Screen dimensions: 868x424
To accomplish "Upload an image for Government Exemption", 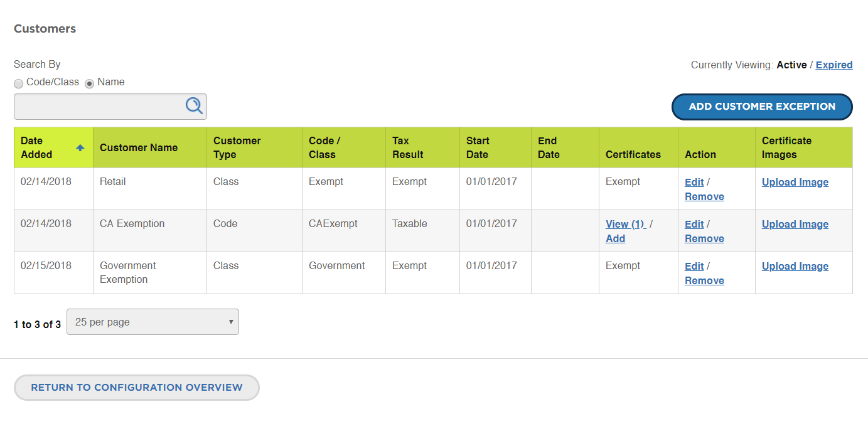I will click(795, 266).
